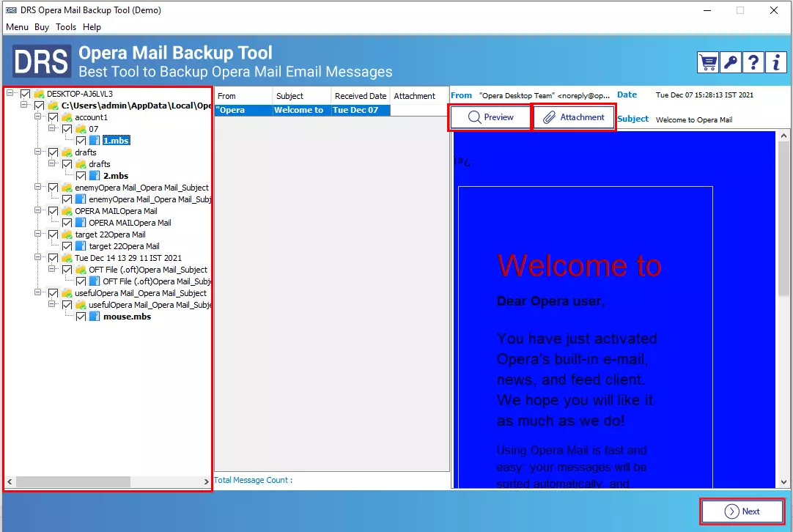The height and width of the screenshot is (532, 793).
Task: Select the Welcome to message row
Action: click(300, 109)
